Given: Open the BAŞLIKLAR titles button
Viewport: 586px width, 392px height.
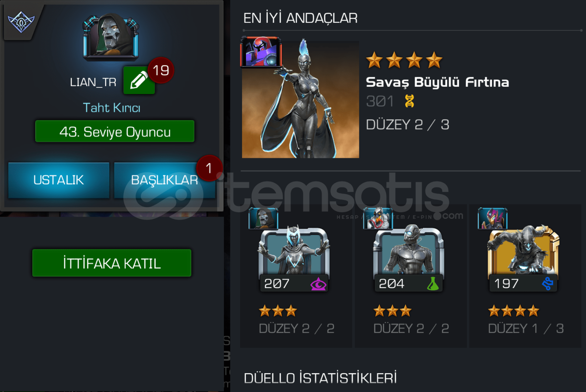Looking at the screenshot, I should coord(164,180).
